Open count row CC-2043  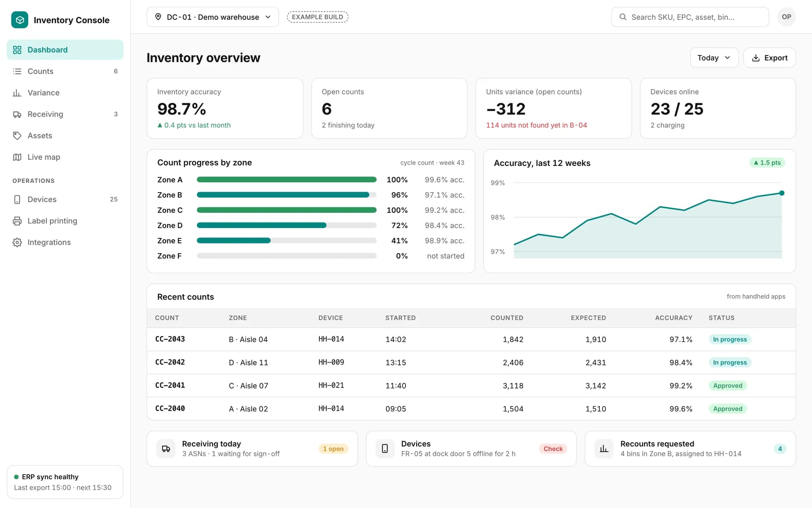pyautogui.click(x=471, y=340)
